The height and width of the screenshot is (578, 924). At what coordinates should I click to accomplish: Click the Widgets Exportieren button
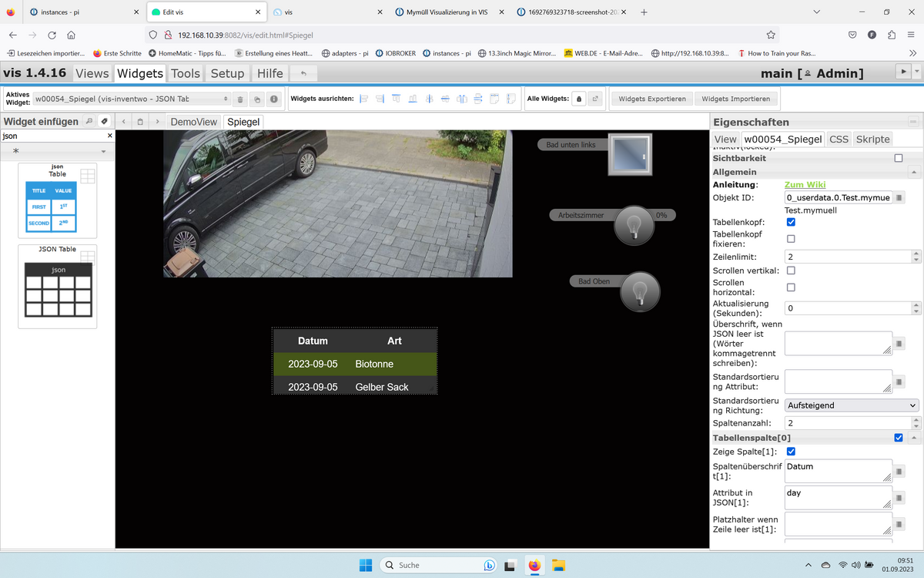(651, 99)
